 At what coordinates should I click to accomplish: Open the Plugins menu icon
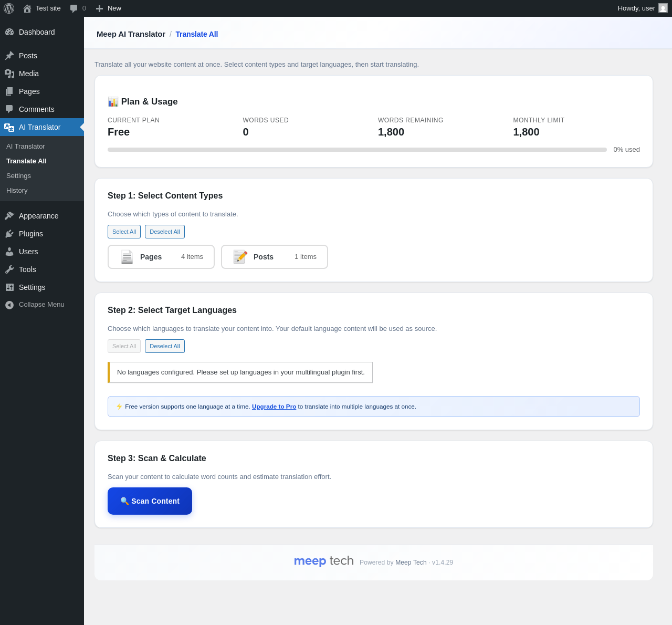9,234
